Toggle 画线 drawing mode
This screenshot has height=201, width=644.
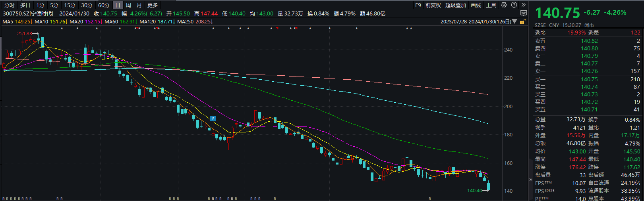[x=476, y=5]
